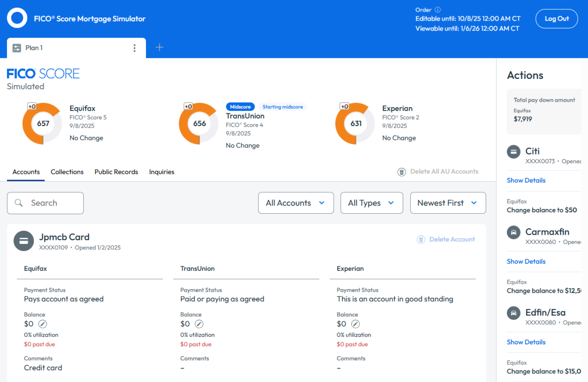Click Carmaxfin account name in Actions
This screenshot has height=382, width=588.
click(x=547, y=232)
